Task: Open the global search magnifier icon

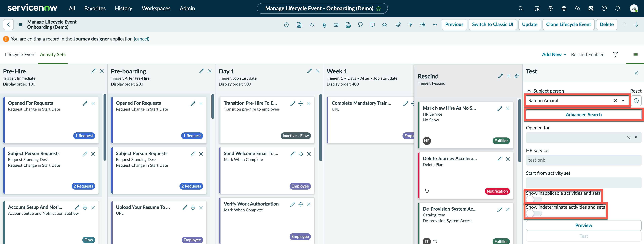Action: point(521,9)
